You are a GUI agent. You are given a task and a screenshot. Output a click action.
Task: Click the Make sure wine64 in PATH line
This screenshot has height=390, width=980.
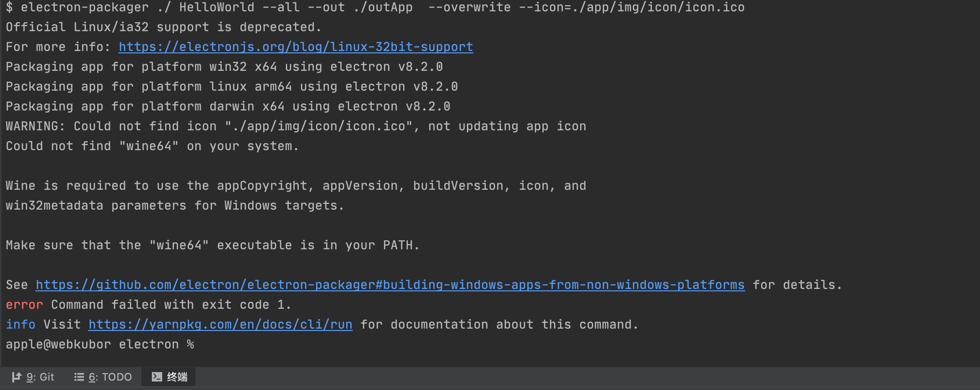pos(213,245)
